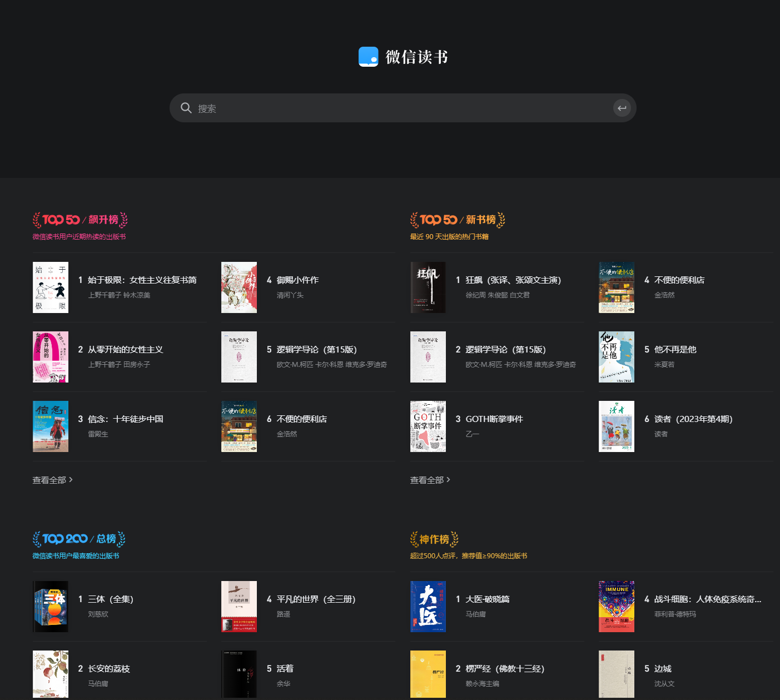Open 不便的便利店 cover in the 飙升榜 list
This screenshot has height=700, width=780.
tap(239, 426)
